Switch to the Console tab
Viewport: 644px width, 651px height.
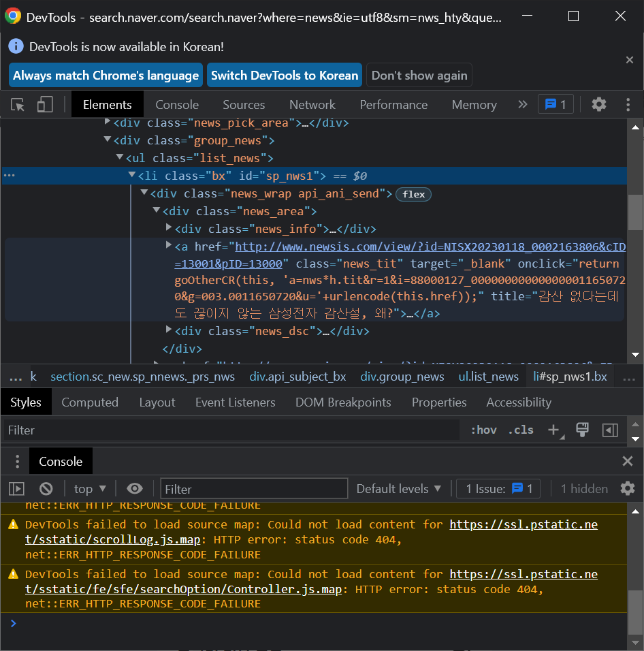(x=177, y=105)
